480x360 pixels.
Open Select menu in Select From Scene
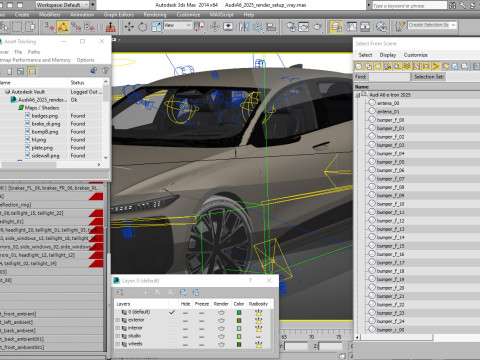tap(365, 55)
